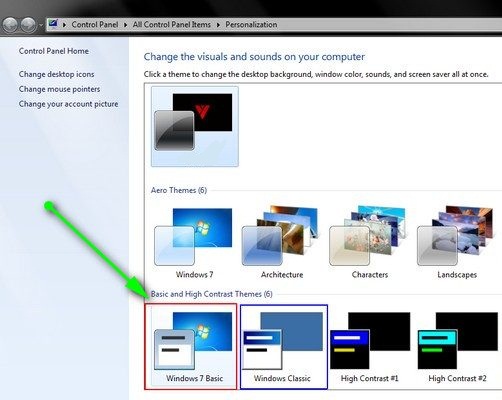The height and width of the screenshot is (400, 502).
Task: Open Change desktop icons link
Action: point(56,74)
